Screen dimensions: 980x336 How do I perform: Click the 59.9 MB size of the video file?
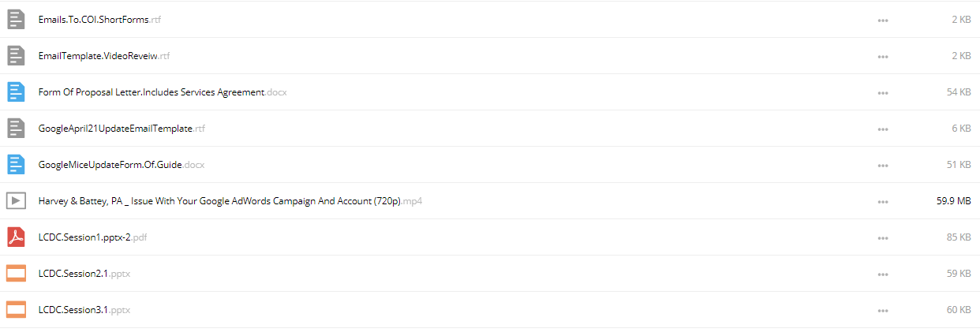(x=953, y=201)
